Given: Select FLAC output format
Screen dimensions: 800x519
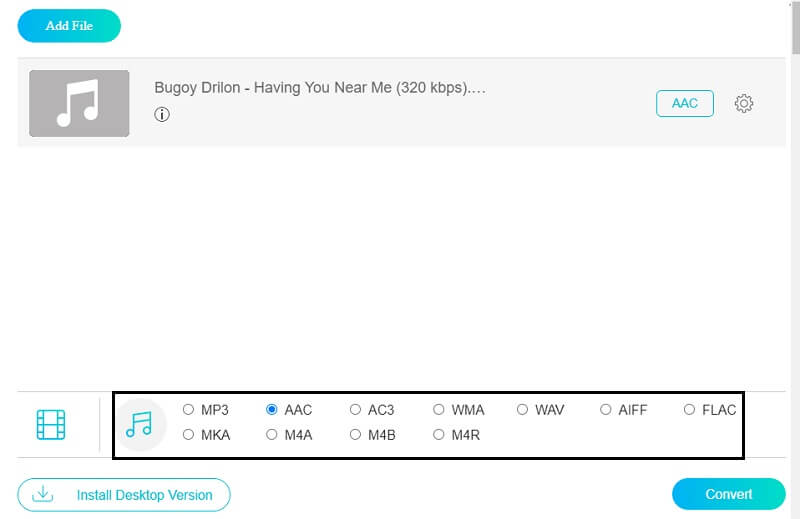Looking at the screenshot, I should point(689,410).
